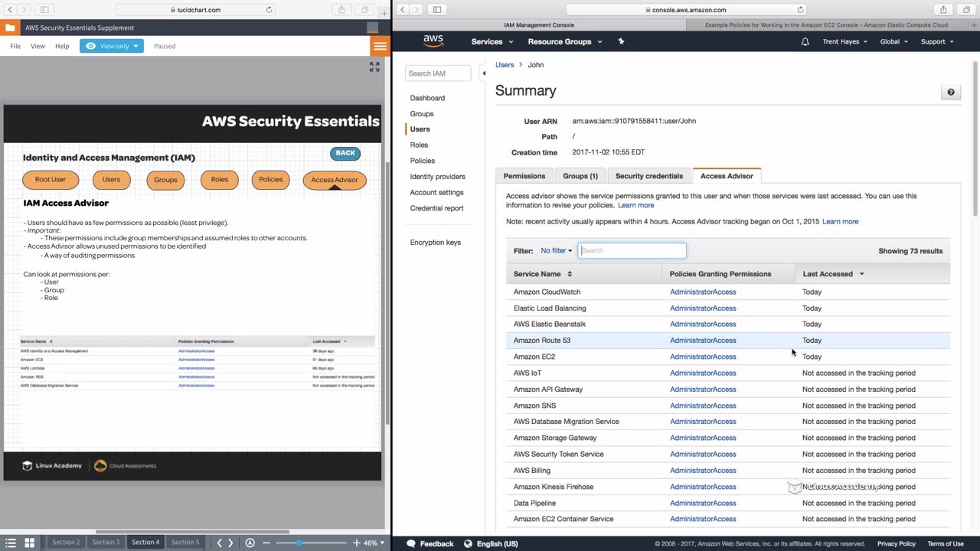Zoom out Lucidchart with minus icon
Image resolution: width=980 pixels, height=551 pixels.
click(266, 543)
